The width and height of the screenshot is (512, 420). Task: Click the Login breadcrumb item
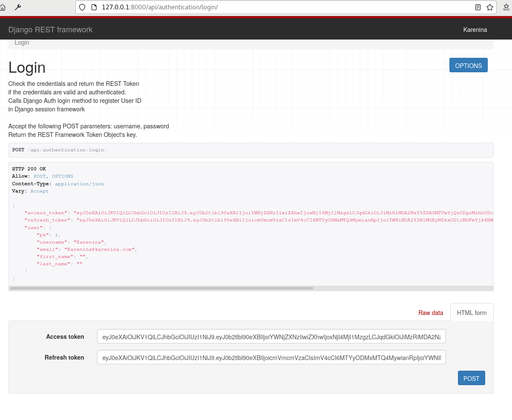22,43
